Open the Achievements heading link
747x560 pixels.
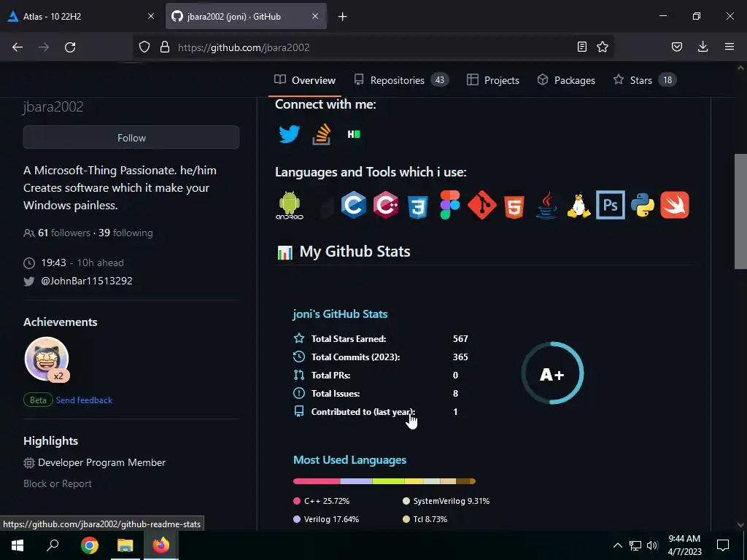tap(61, 322)
